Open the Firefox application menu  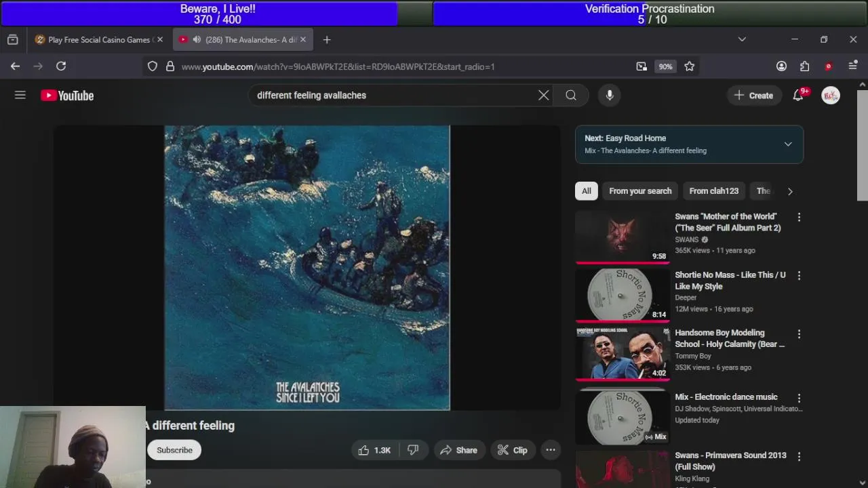coord(852,66)
